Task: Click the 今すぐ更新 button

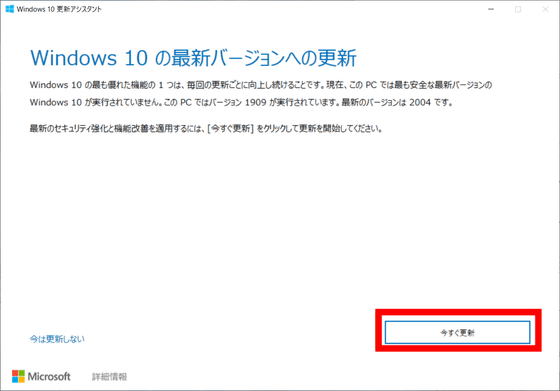Action: 457,332
